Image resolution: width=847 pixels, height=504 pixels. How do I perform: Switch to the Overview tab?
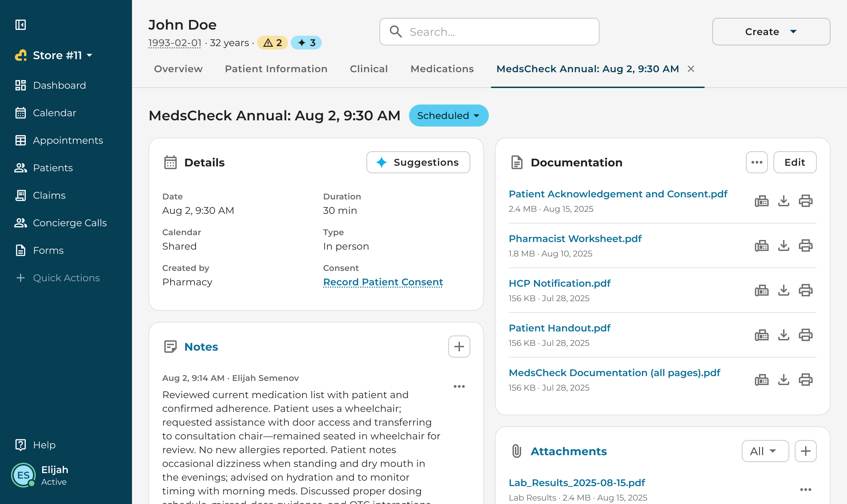[x=178, y=69]
